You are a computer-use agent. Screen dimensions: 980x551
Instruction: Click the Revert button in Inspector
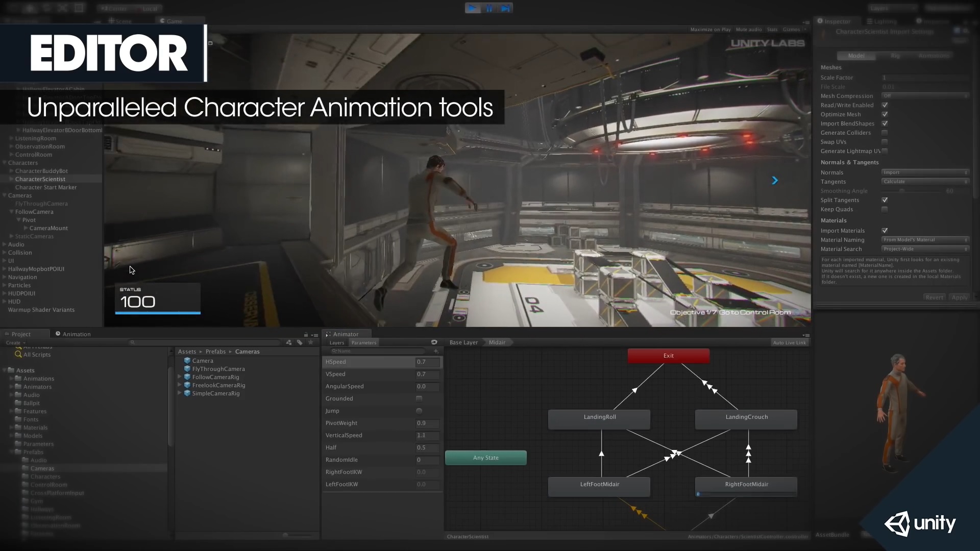pos(935,297)
